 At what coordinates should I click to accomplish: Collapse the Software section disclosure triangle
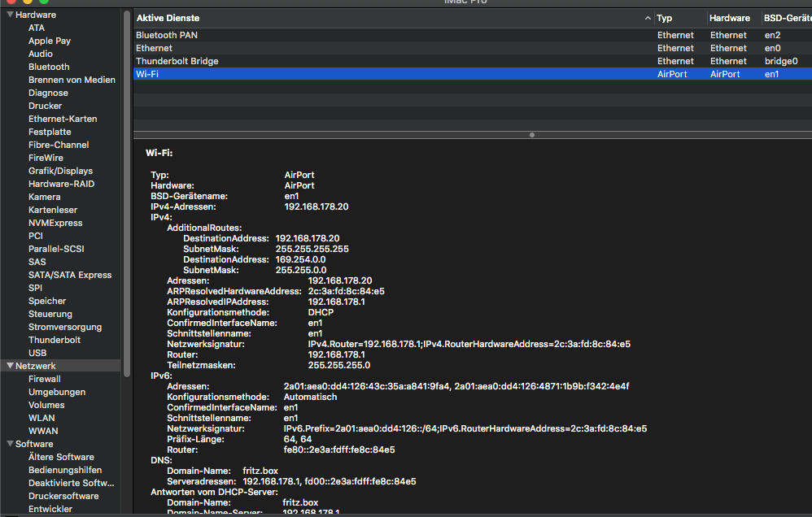pyautogui.click(x=10, y=444)
